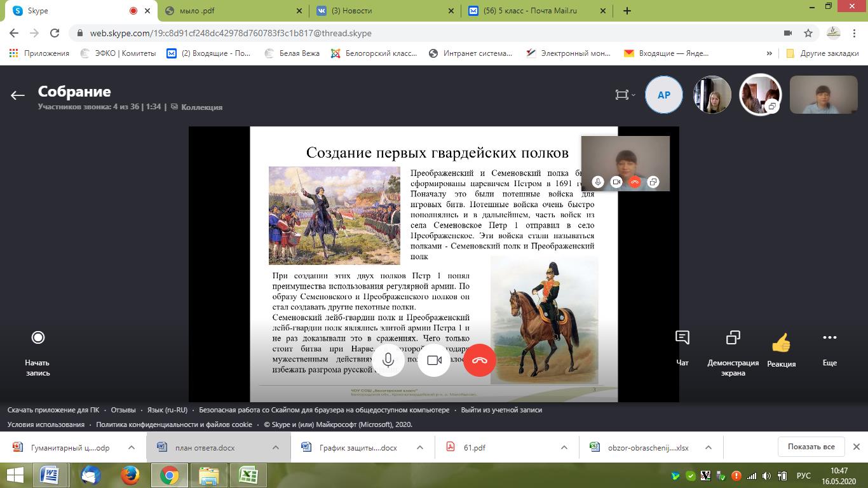Open the Политика конфиденциальности link
The width and height of the screenshot is (868, 488).
tap(173, 424)
